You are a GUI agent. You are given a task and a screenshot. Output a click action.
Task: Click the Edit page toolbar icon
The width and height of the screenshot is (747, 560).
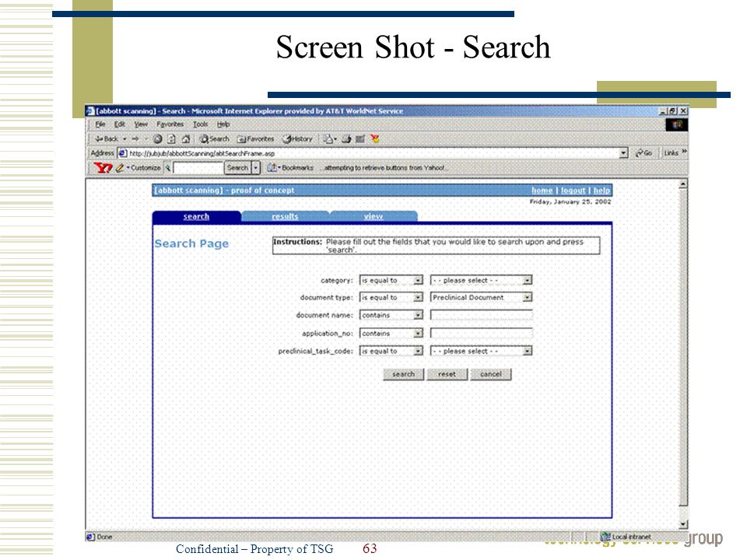360,139
